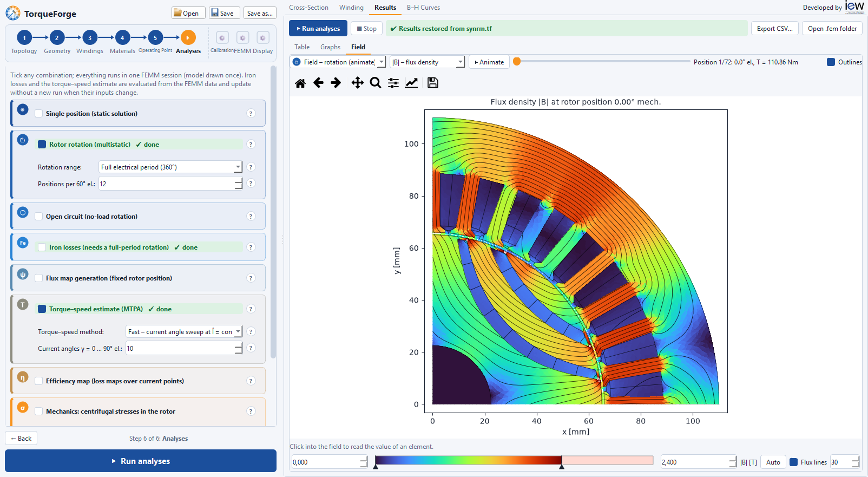Show help for Flux map generation
This screenshot has width=868, height=477.
click(251, 278)
